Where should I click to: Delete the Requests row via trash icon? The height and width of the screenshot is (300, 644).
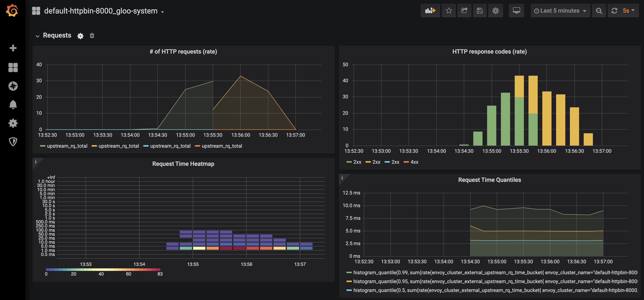[x=92, y=35]
